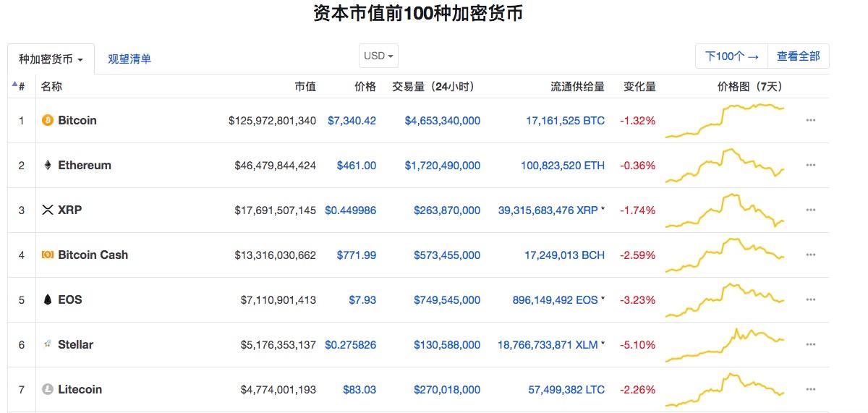The height and width of the screenshot is (413, 868).
Task: Switch to the 观望清单 tab
Action: [x=129, y=59]
